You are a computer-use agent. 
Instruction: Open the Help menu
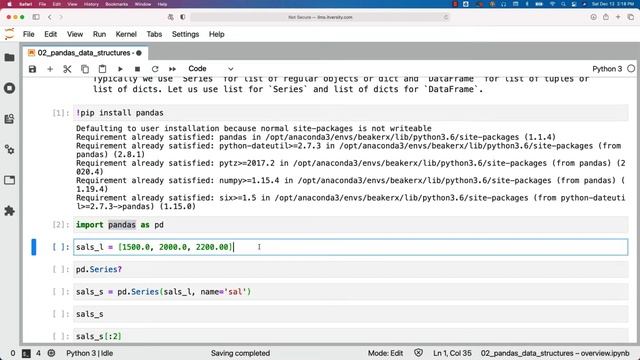(x=217, y=34)
